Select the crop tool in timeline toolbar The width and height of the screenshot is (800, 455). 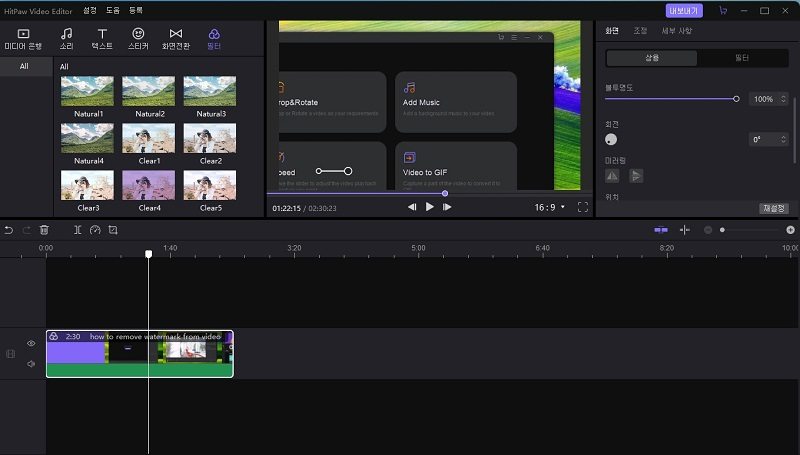113,230
